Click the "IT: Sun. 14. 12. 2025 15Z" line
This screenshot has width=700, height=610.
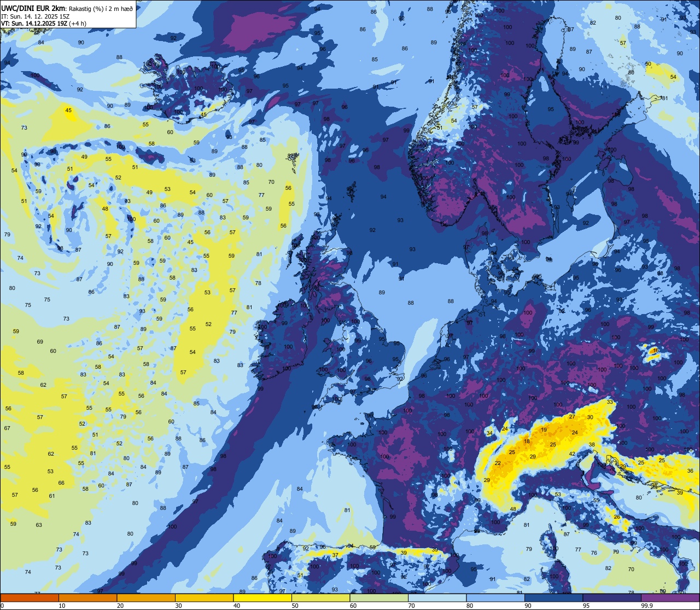[x=37, y=16]
